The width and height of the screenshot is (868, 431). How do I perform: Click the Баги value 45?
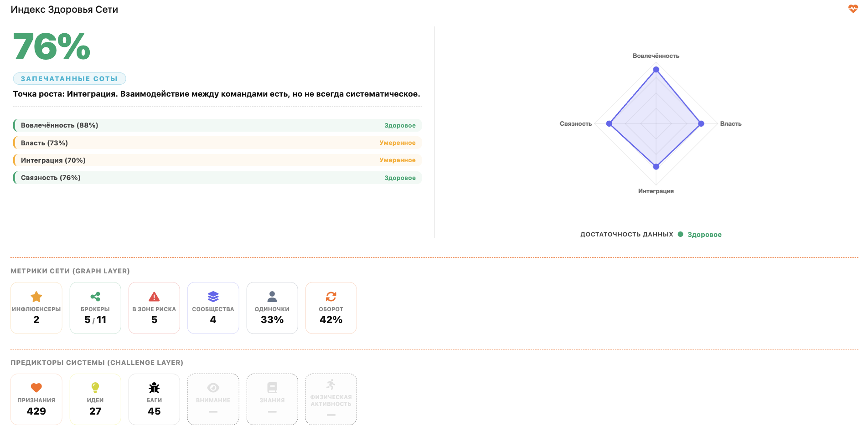click(x=154, y=411)
